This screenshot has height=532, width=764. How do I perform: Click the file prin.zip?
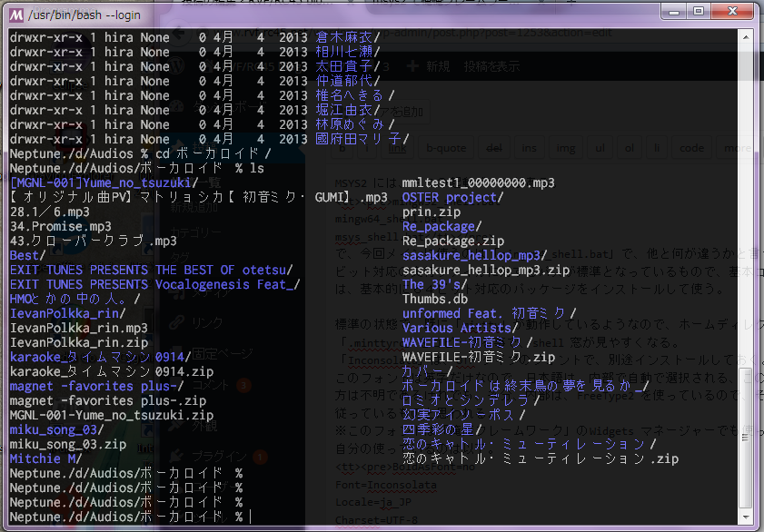432,212
